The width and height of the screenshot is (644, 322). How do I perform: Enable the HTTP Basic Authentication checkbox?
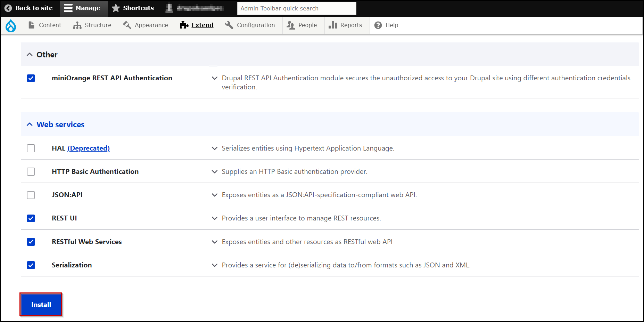[31, 171]
